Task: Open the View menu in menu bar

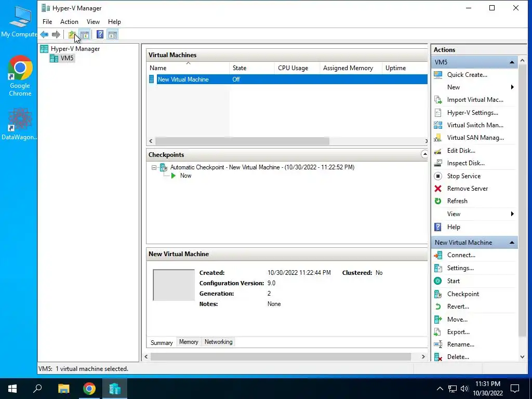Action: click(93, 22)
